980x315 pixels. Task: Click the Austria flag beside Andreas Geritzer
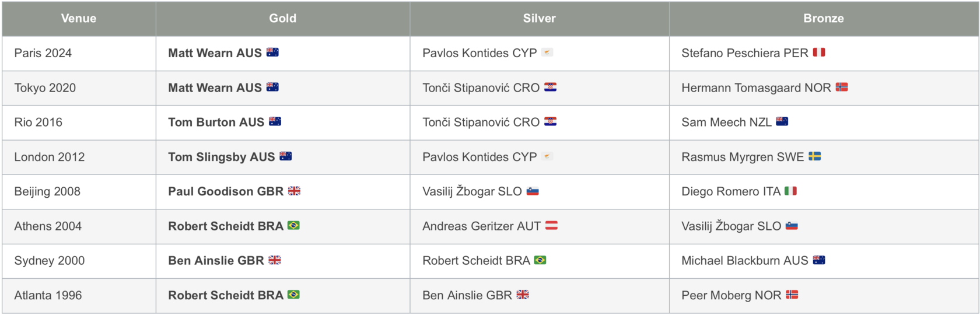pyautogui.click(x=551, y=226)
